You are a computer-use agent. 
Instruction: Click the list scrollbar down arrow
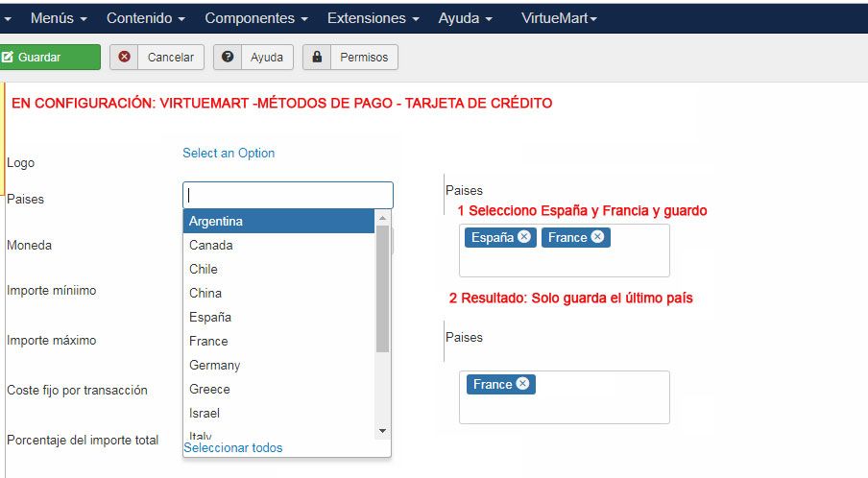tap(382, 431)
